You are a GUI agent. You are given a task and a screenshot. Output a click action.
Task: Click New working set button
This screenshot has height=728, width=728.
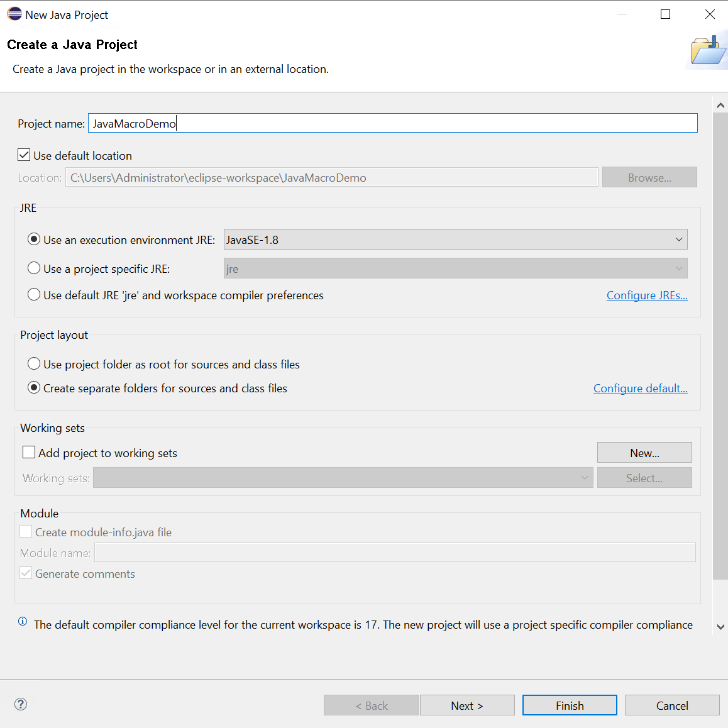644,453
